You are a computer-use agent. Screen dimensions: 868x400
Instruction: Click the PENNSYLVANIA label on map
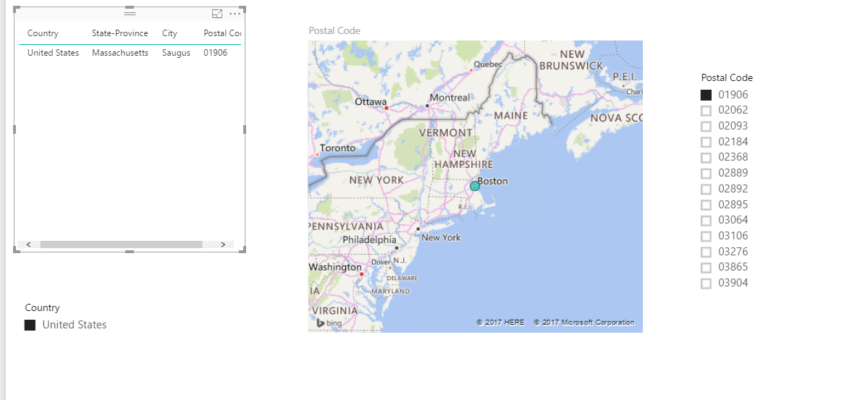click(346, 226)
